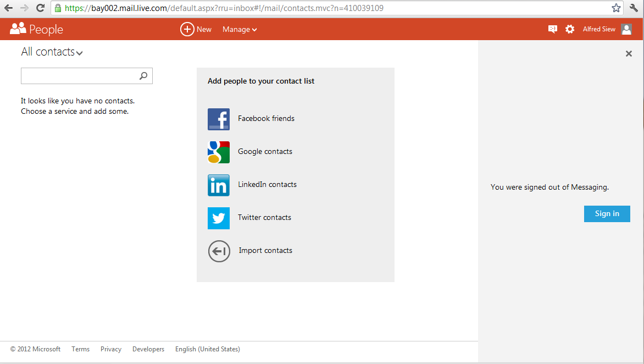The image size is (644, 364).
Task: Click the Alfred Siew account name
Action: [x=599, y=29]
